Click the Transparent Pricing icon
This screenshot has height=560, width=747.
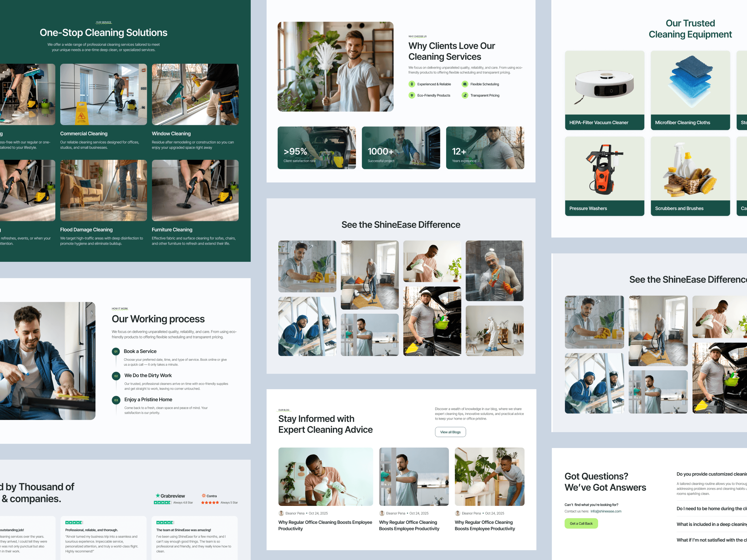[465, 95]
